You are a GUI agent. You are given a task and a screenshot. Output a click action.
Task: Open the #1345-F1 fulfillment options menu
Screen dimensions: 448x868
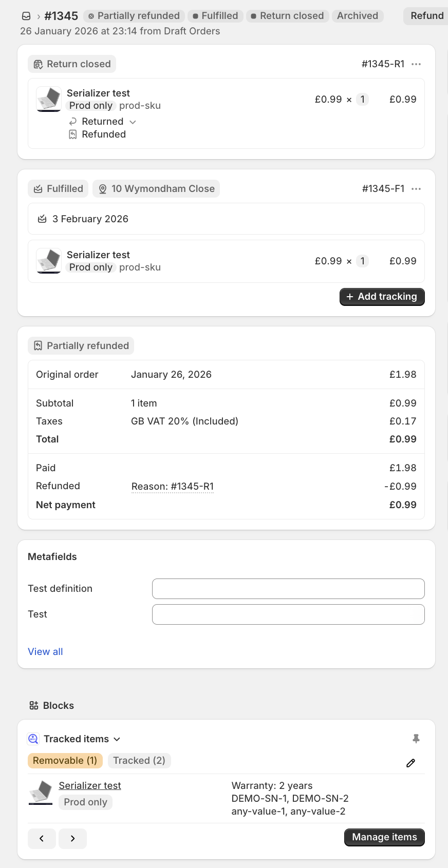point(416,189)
